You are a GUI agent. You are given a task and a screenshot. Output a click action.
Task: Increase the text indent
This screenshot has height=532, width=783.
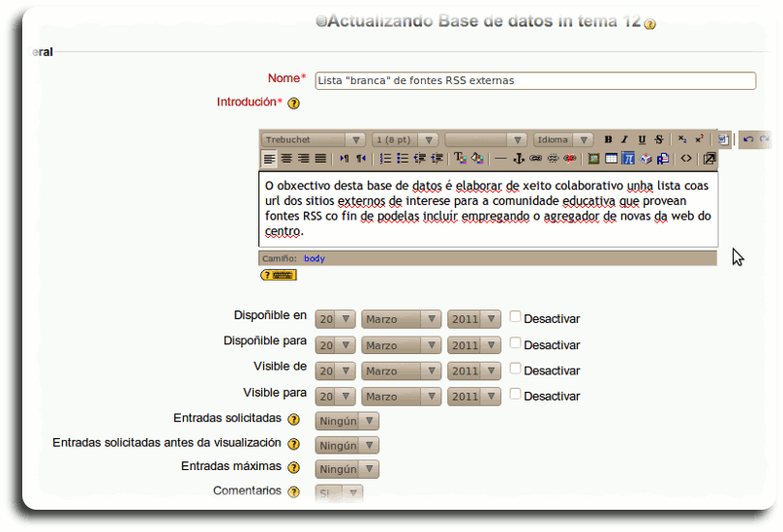[x=437, y=159]
